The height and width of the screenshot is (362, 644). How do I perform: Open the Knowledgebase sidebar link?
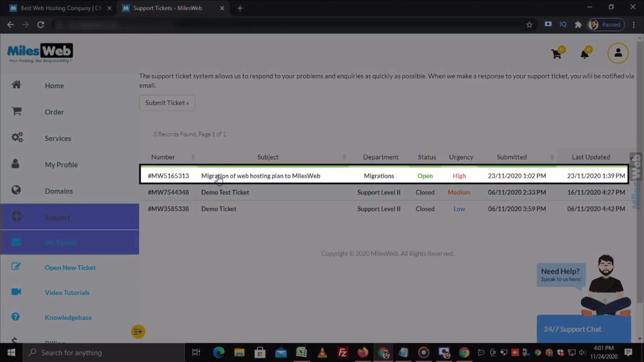point(68,318)
